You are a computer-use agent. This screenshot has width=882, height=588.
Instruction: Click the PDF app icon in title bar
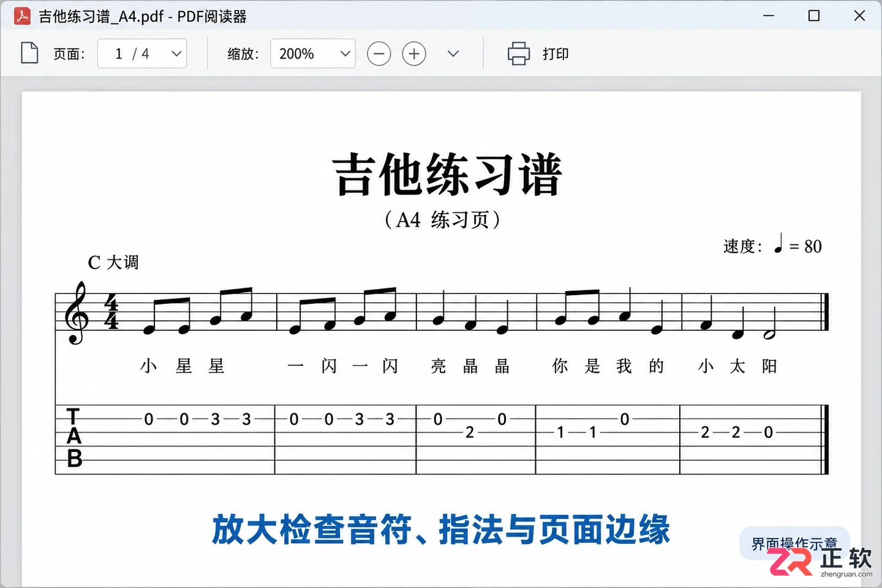(x=22, y=16)
